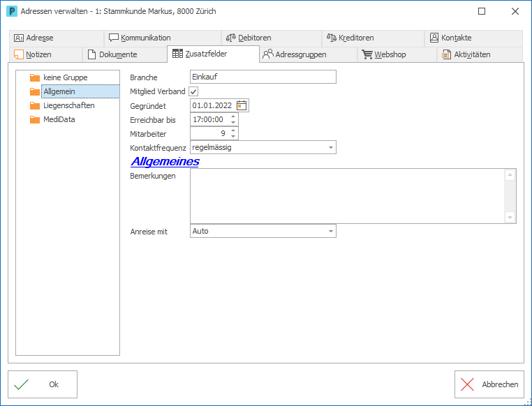This screenshot has height=406, width=532.
Task: Click the folder icon next to Allgemein
Action: [x=35, y=92]
